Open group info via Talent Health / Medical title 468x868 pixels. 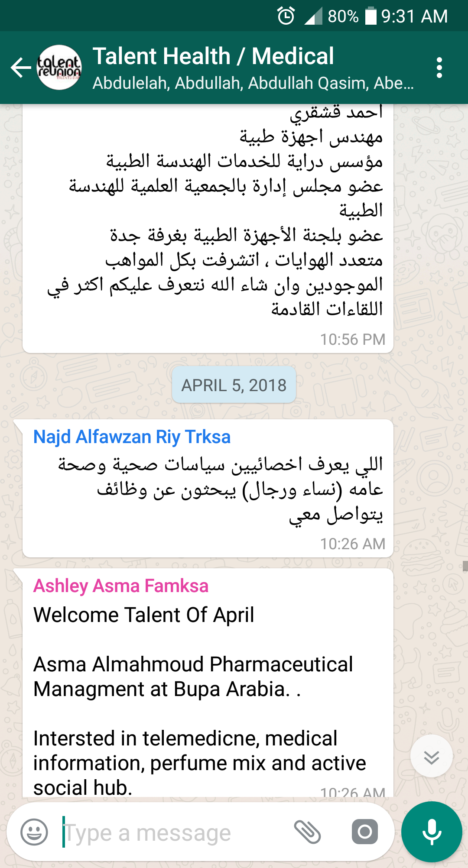213,56
